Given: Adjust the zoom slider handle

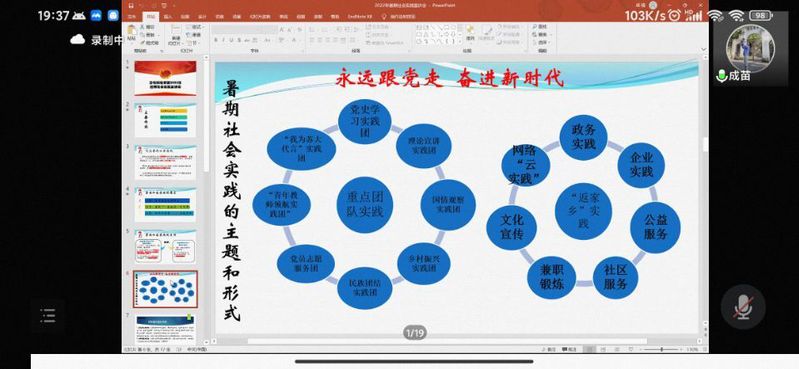Looking at the screenshot, I should [x=661, y=350].
